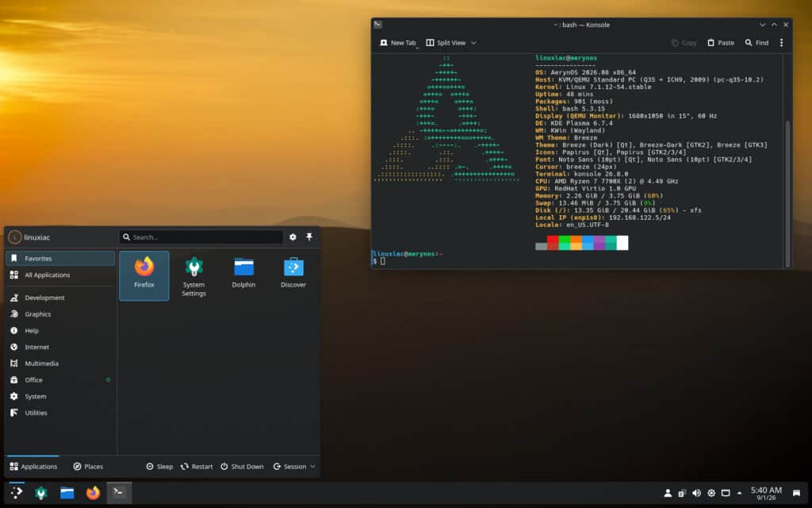Open System Settings pinned on taskbar

[41, 492]
